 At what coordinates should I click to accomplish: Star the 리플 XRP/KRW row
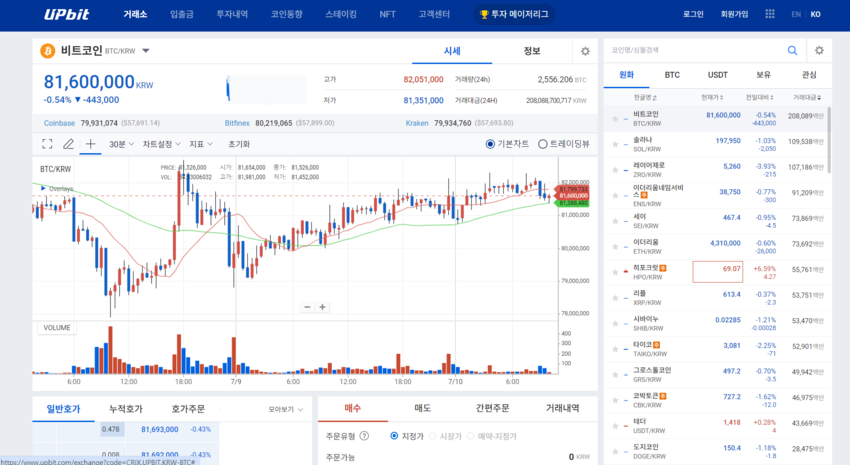(615, 298)
